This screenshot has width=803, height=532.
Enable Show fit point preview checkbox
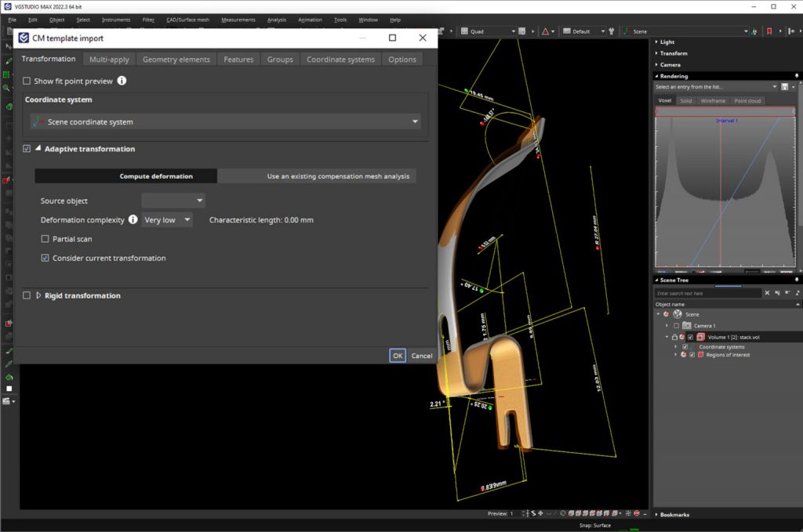pos(27,81)
